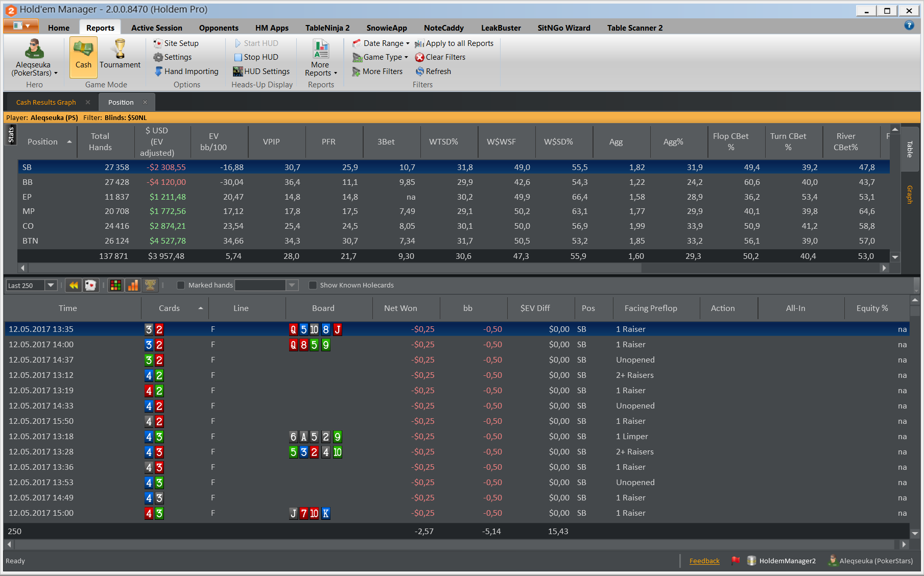Viewport: 924px width, 576px height.
Task: Open the Aleqseuka hero selector dropdown
Action: [34, 58]
